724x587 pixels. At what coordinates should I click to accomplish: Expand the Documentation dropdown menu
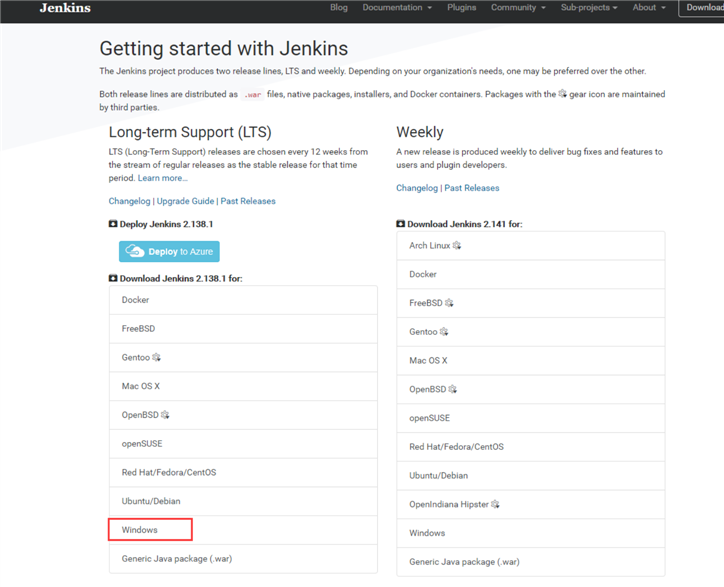[397, 8]
